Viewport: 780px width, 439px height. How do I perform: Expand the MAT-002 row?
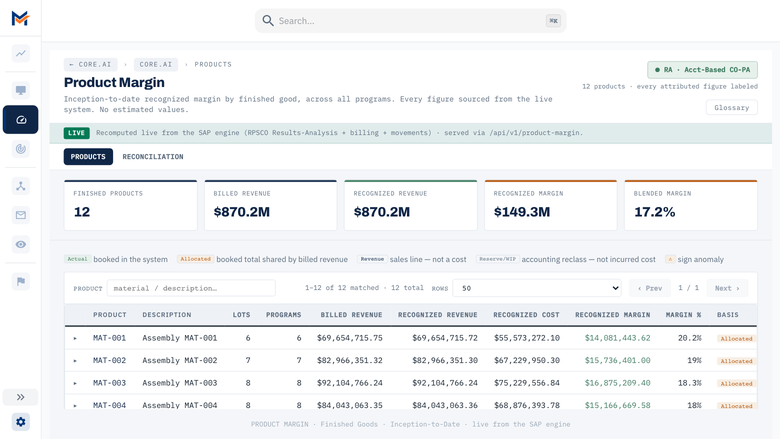pyautogui.click(x=75, y=360)
